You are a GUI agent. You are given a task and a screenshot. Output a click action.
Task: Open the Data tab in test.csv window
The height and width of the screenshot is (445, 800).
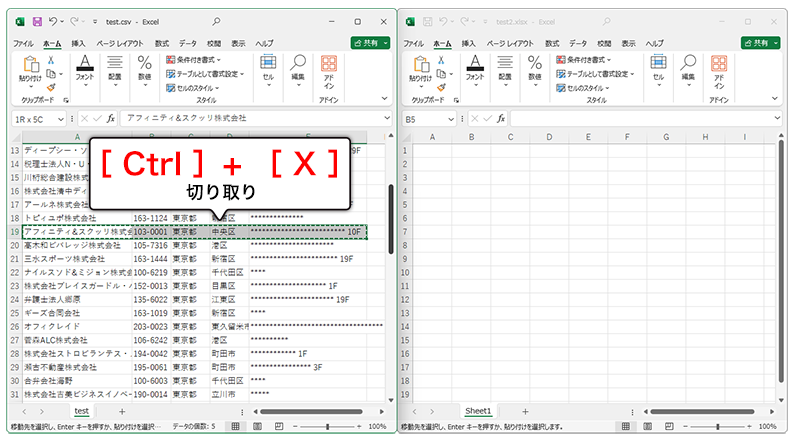(188, 44)
